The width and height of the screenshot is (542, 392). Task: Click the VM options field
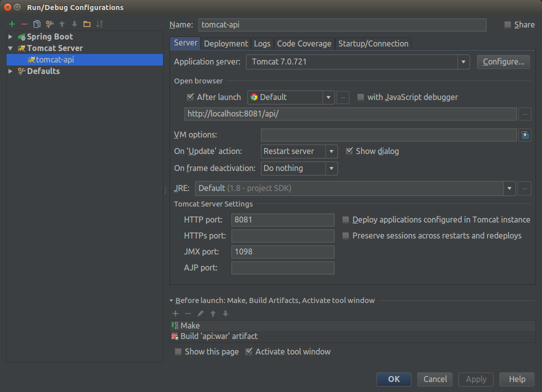[389, 135]
